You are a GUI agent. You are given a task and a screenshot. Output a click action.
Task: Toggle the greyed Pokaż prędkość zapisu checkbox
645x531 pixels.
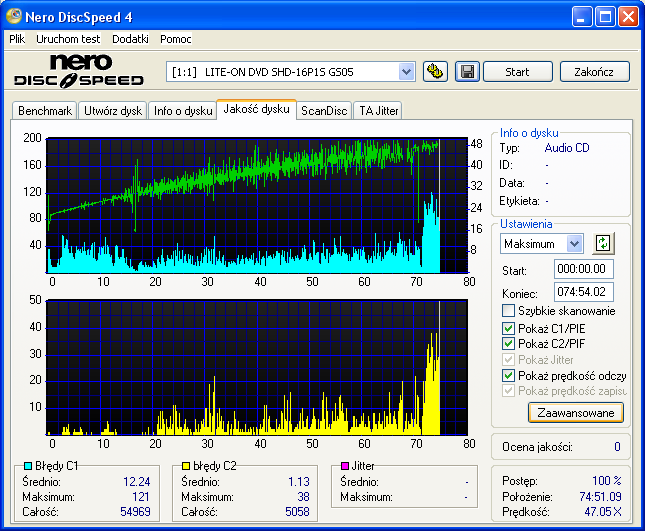coord(508,390)
